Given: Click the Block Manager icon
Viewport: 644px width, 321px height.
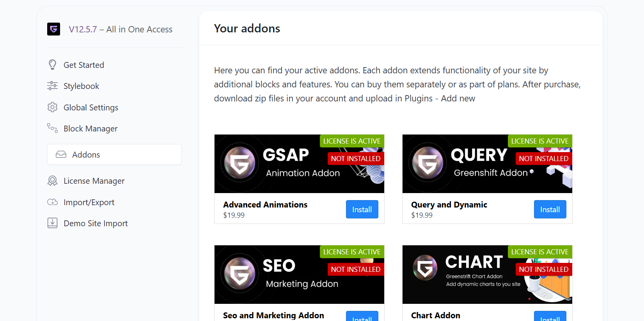Looking at the screenshot, I should pyautogui.click(x=52, y=128).
